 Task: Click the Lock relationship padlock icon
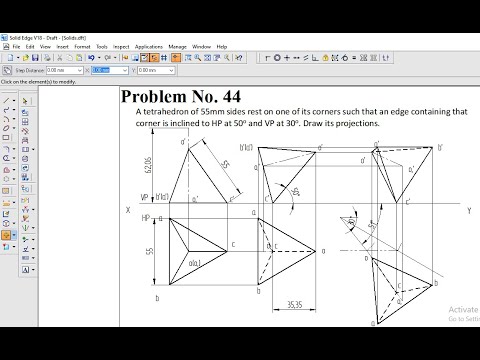325,58
